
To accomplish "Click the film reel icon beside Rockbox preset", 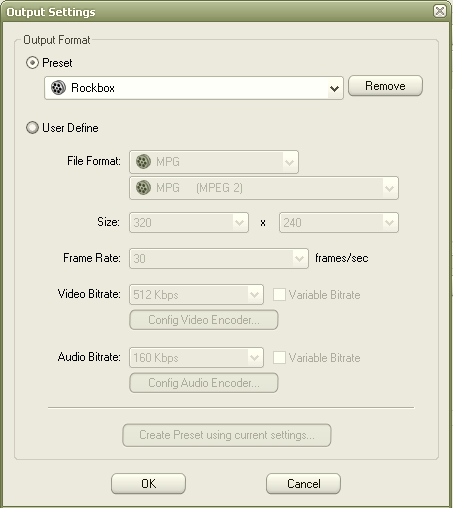I will point(58,88).
